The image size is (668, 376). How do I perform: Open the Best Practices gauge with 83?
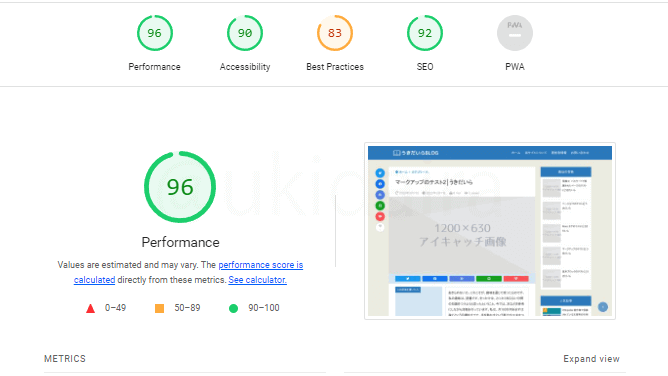pos(335,33)
